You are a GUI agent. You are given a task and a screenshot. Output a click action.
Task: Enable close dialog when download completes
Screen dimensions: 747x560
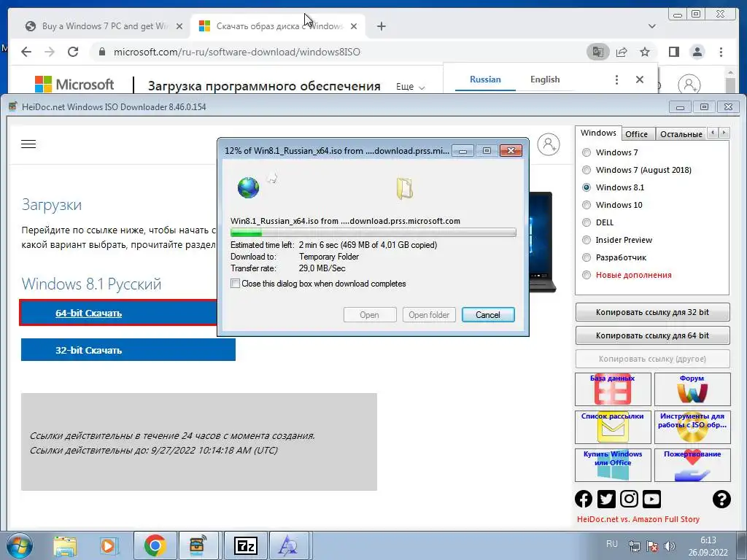click(x=236, y=284)
